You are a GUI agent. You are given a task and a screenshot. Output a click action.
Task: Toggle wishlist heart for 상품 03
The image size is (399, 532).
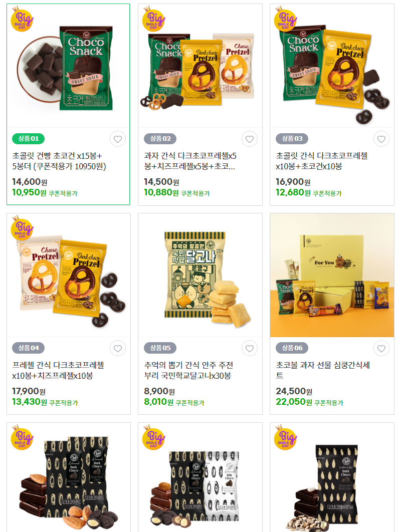coord(381,139)
